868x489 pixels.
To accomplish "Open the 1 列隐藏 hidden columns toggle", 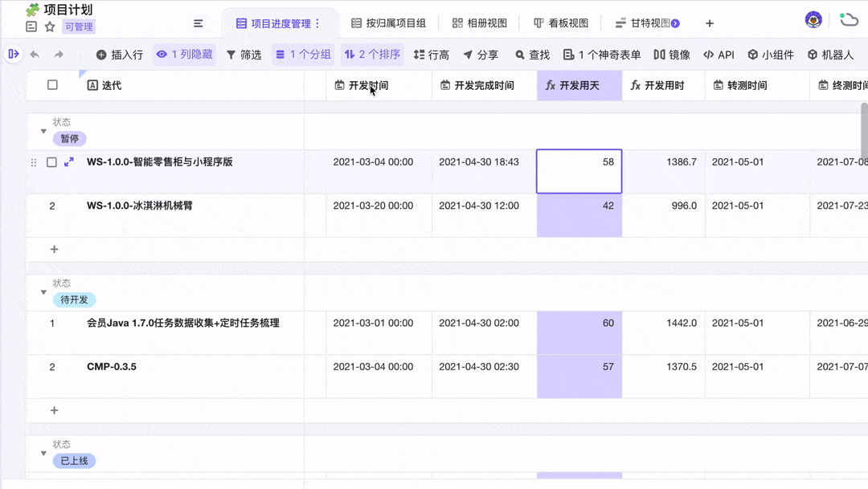I will point(184,55).
